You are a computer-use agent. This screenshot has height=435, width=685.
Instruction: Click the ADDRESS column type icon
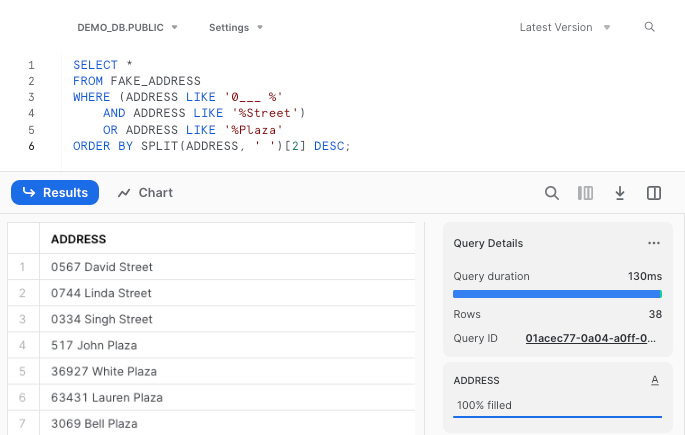pos(655,380)
